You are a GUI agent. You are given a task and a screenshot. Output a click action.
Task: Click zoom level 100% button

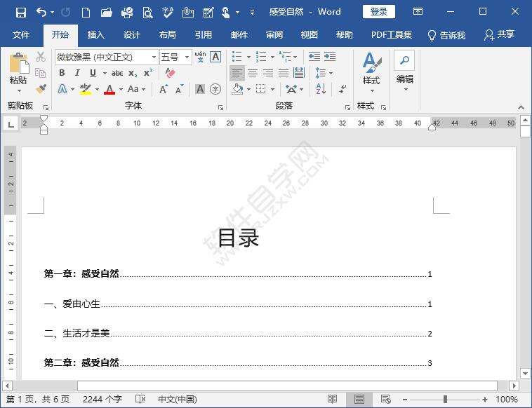506,399
